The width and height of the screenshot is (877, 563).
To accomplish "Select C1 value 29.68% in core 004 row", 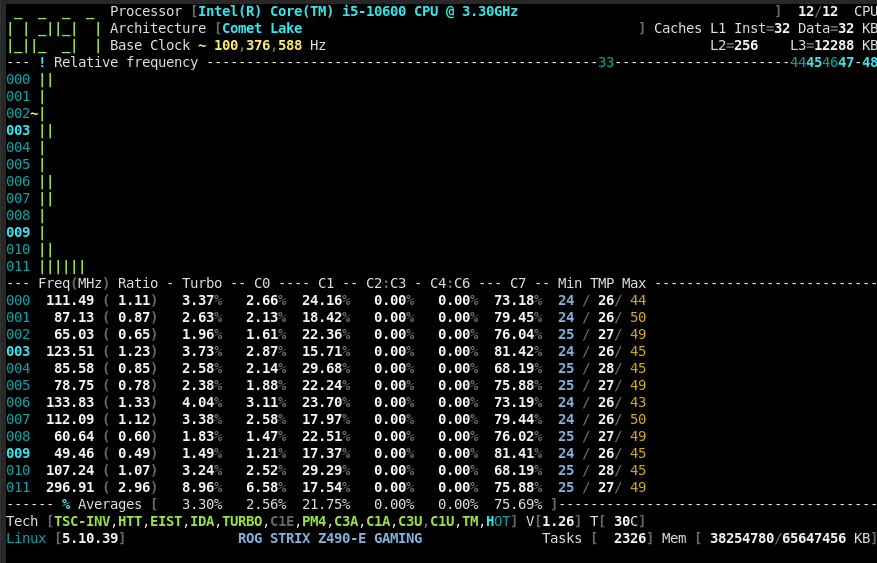I will pyautogui.click(x=326, y=368).
